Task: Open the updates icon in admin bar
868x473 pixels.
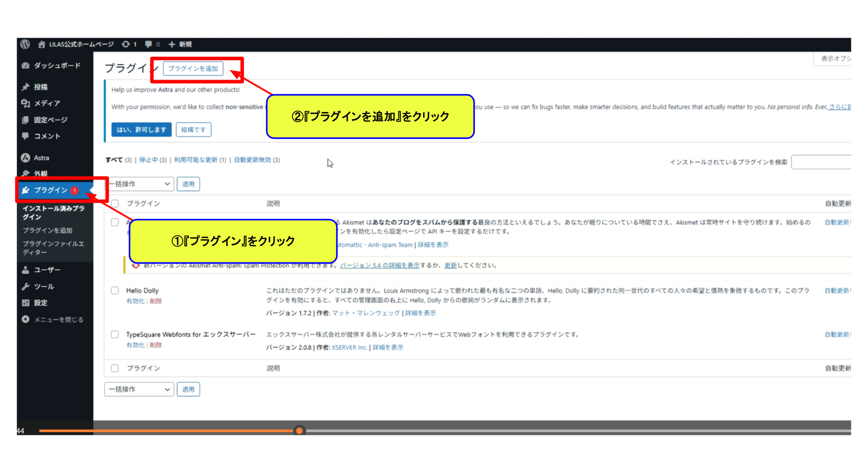Action: (x=126, y=44)
